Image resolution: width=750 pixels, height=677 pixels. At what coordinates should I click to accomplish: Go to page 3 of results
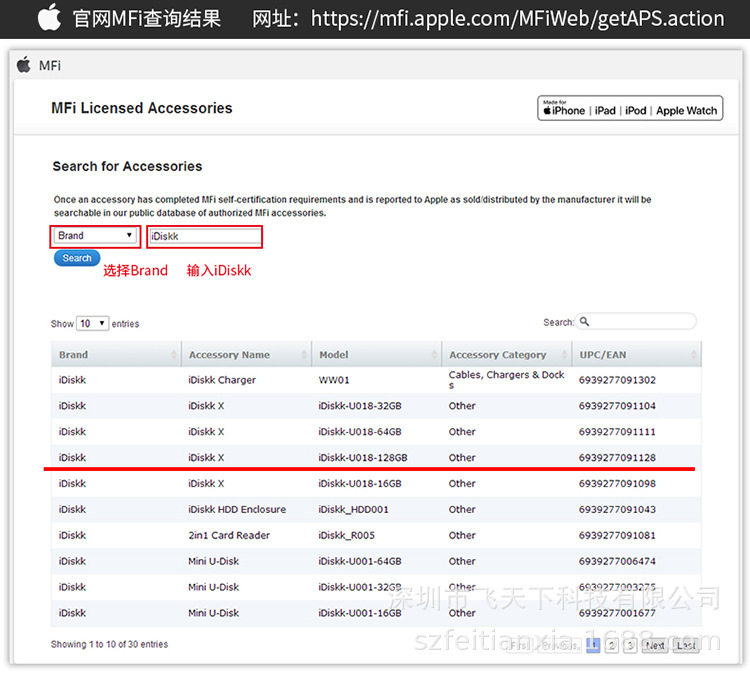pos(630,646)
